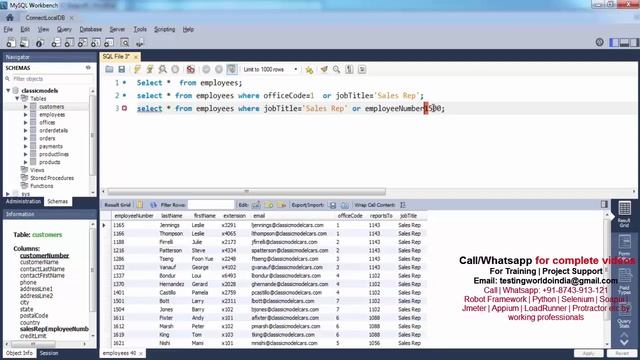Toggle Wrap Cell Content button
Screen dimensions: 640x360
tap(403, 205)
